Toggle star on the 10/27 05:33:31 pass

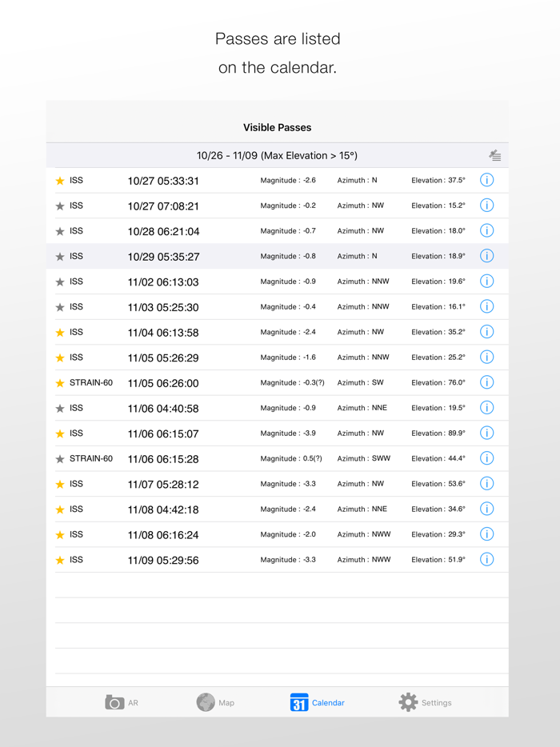coord(60,181)
